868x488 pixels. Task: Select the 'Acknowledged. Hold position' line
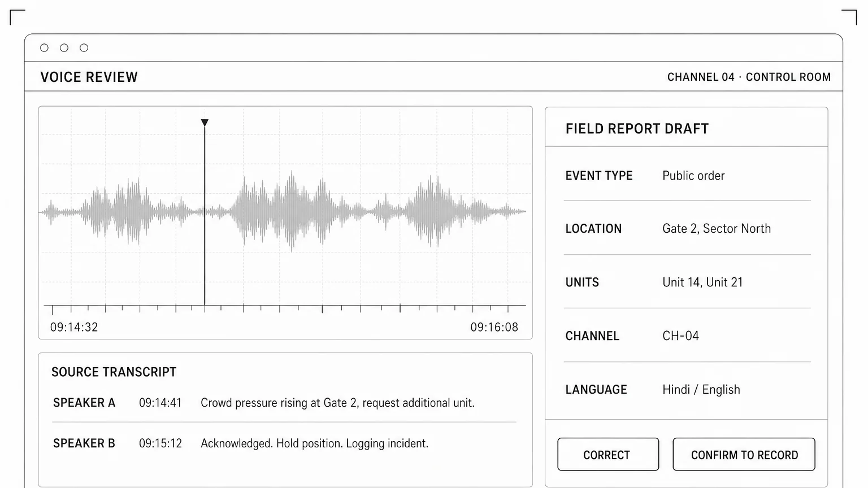(315, 443)
